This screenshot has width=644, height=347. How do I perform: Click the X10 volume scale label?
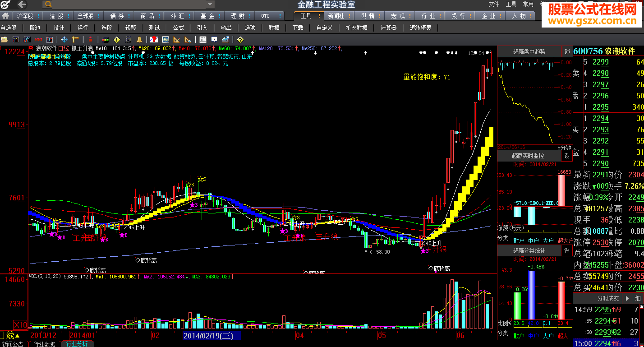pyautogui.click(x=20, y=325)
